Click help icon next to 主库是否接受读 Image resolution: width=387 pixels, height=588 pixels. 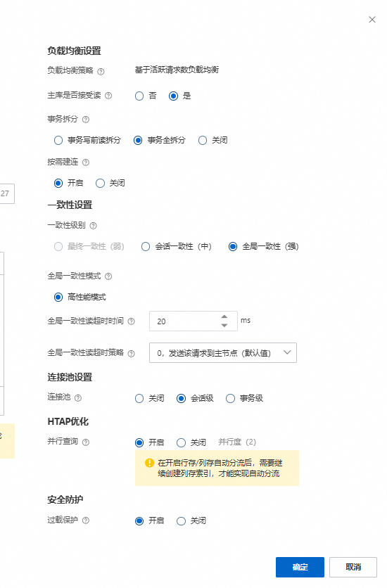point(108,96)
